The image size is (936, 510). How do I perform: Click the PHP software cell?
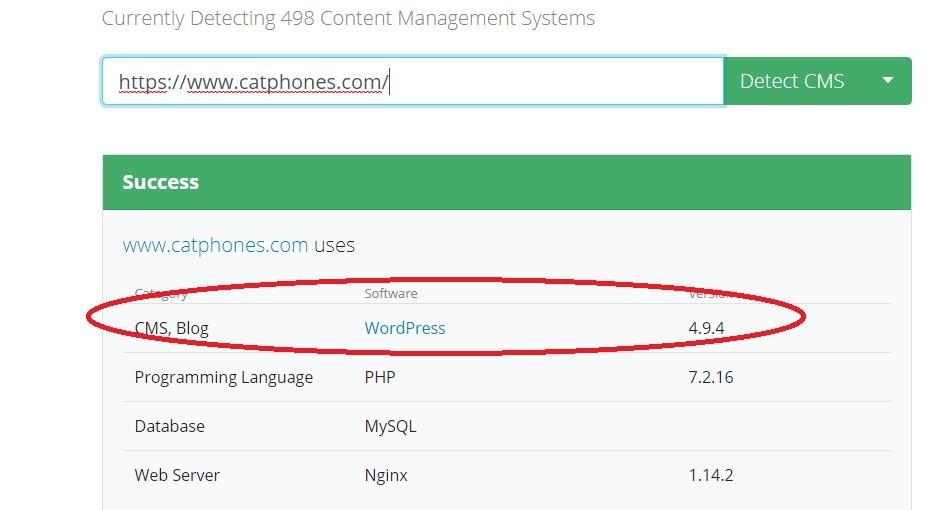pos(381,377)
